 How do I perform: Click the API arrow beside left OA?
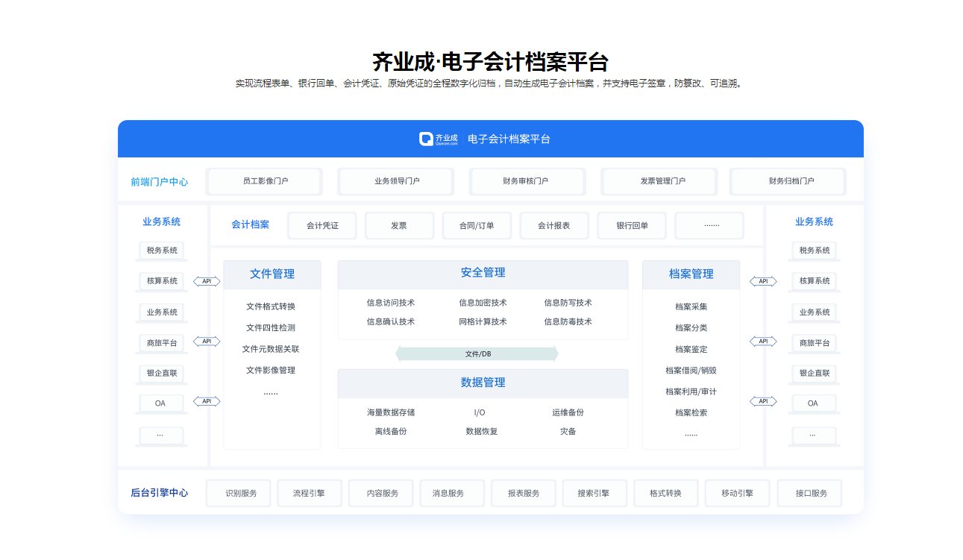tap(207, 401)
